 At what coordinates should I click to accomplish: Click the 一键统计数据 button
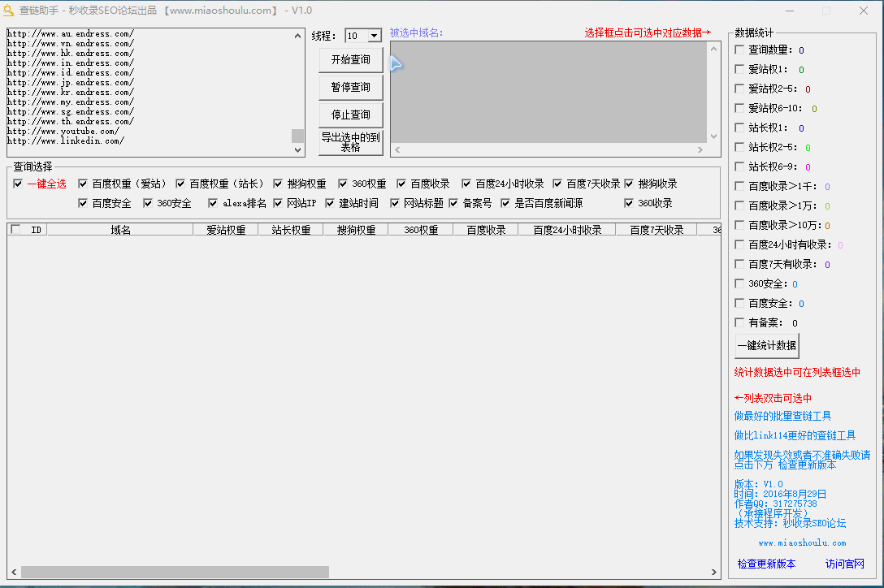pyautogui.click(x=766, y=345)
